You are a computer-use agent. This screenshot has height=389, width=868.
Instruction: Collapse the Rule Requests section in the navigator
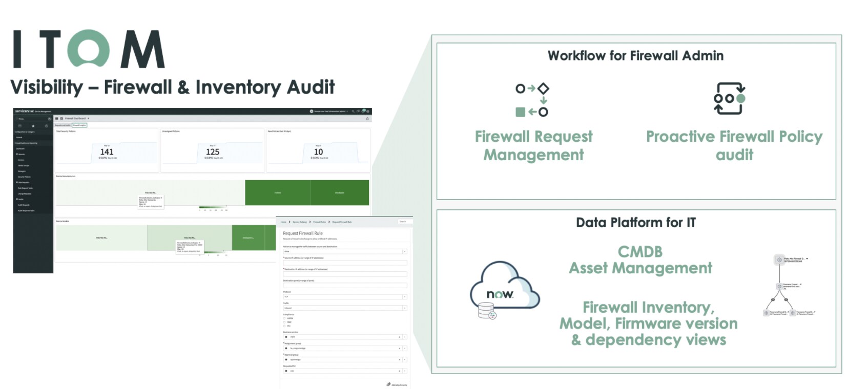[17, 182]
